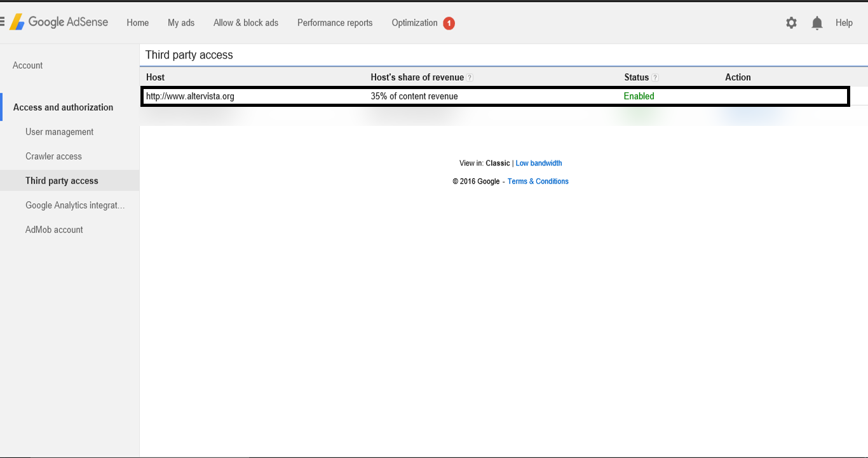Viewport: 868px width, 458px height.
Task: Click the Help link in header
Action: (844, 23)
